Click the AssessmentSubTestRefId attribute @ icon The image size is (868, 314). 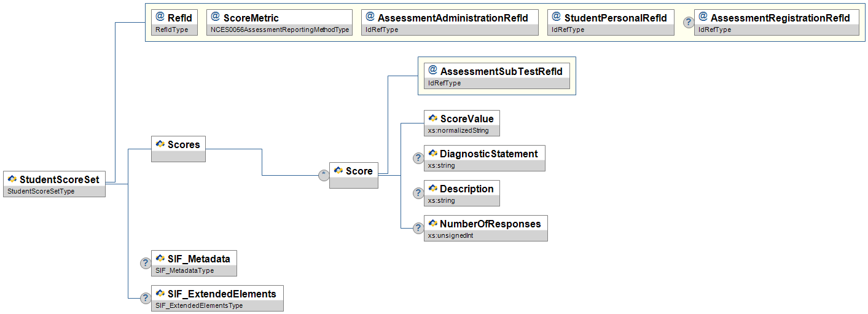(432, 71)
